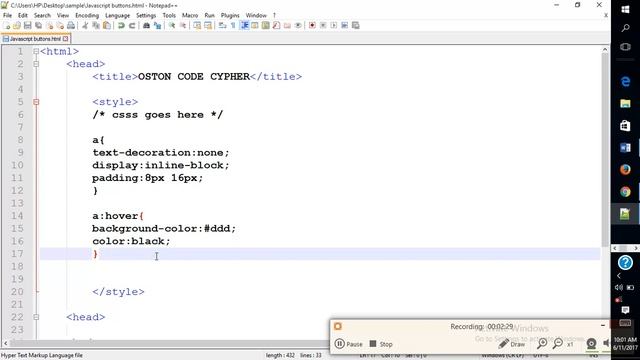Zoom in editor text via toolbar

pyautogui.click(x=172, y=25)
